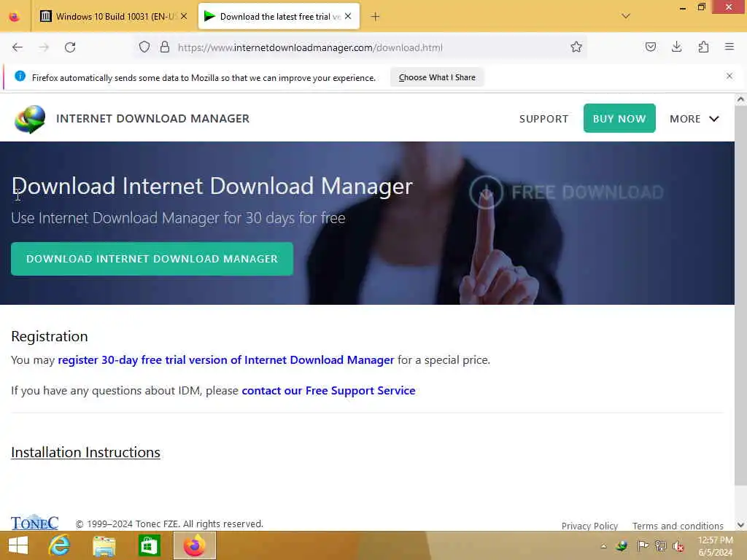Open Save to Pocket icon
Image resolution: width=747 pixels, height=560 pixels.
(x=650, y=47)
